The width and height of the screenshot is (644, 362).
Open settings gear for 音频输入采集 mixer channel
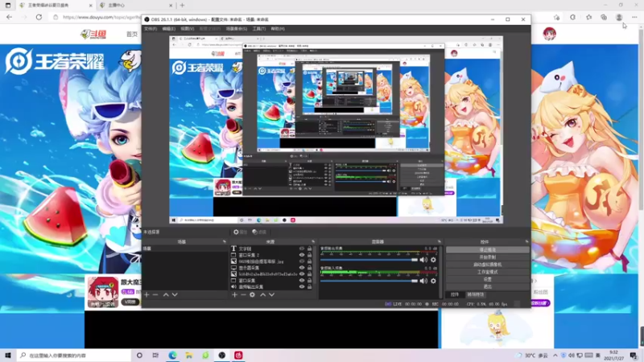click(x=433, y=281)
